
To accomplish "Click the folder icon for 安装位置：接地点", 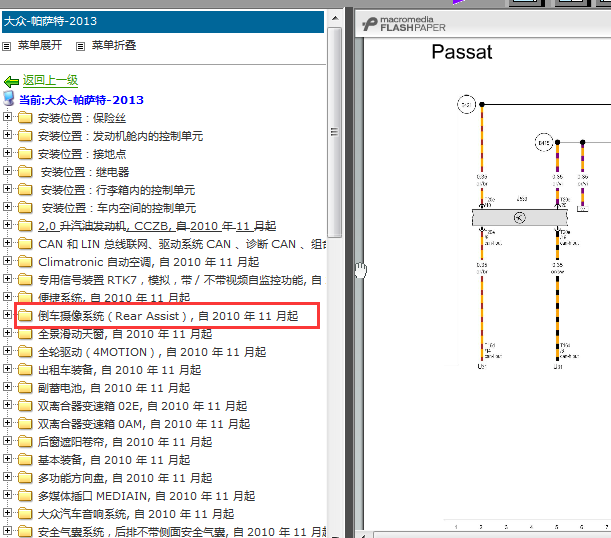I will (x=25, y=153).
